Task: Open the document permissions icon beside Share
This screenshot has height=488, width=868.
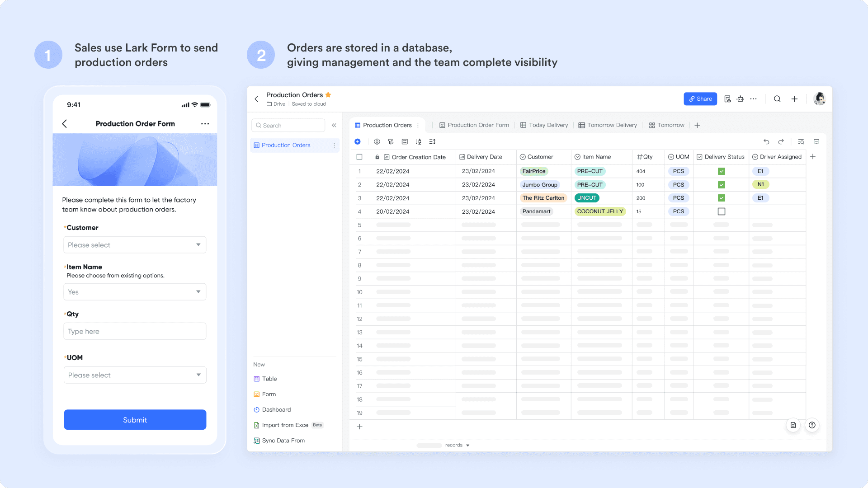Action: pyautogui.click(x=728, y=99)
